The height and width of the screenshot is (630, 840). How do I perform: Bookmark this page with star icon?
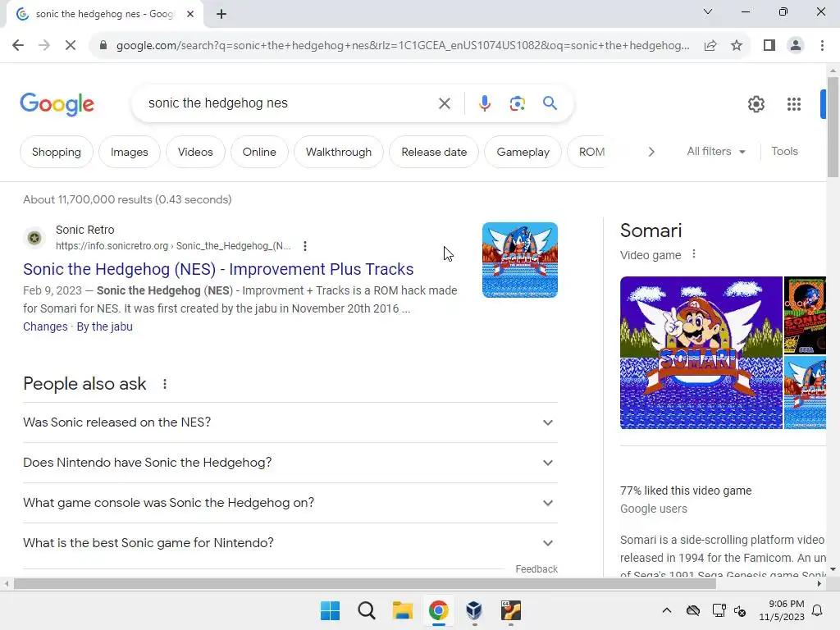click(737, 46)
